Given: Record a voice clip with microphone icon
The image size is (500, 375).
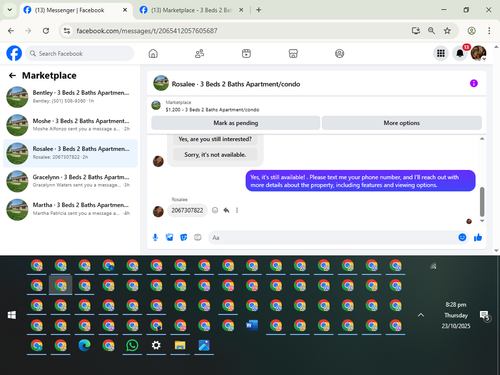Looking at the screenshot, I should coord(155,237).
